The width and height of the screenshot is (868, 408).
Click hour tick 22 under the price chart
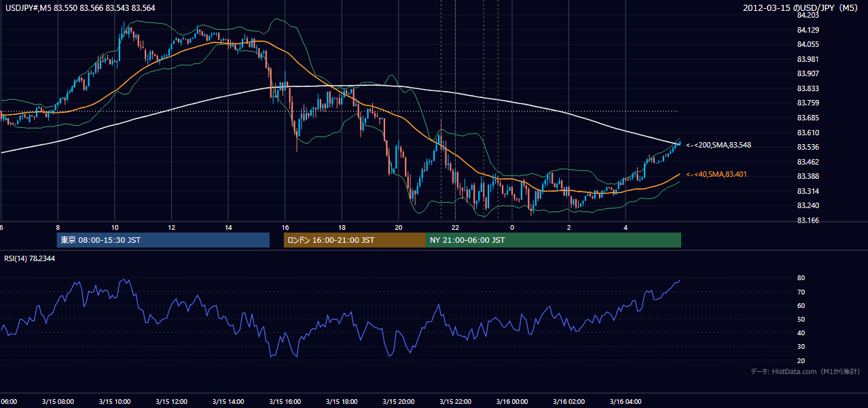(x=456, y=227)
